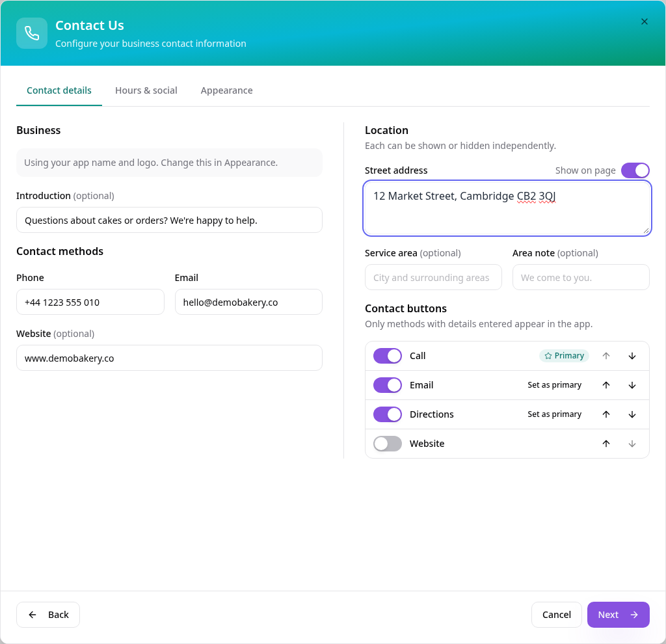Switch to the Hours & social tab
The width and height of the screenshot is (666, 644).
(x=146, y=90)
